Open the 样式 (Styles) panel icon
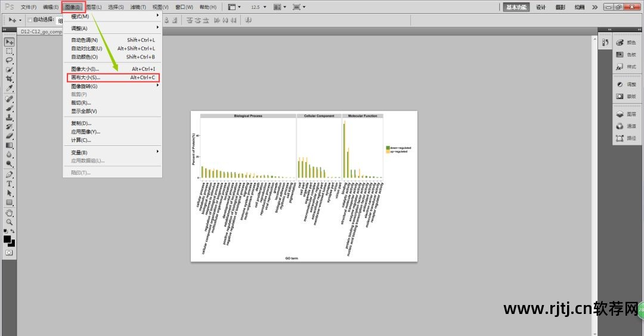The image size is (644, 336). [626, 67]
